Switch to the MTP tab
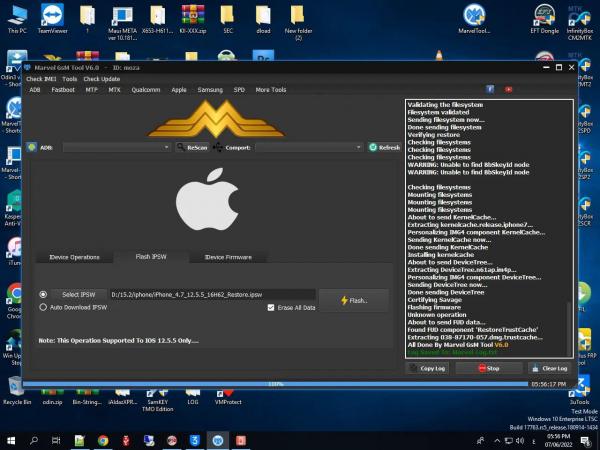Screen dimensions: 600x450 (x=91, y=90)
